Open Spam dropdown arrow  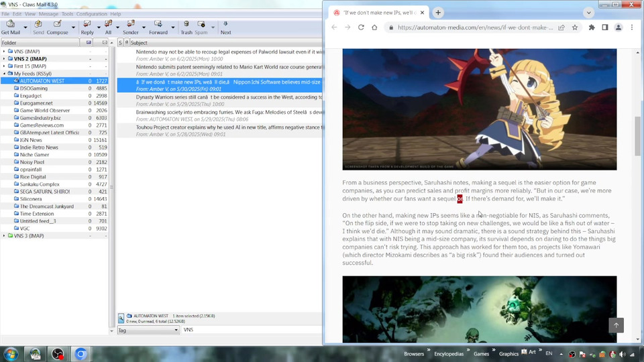[x=213, y=27]
